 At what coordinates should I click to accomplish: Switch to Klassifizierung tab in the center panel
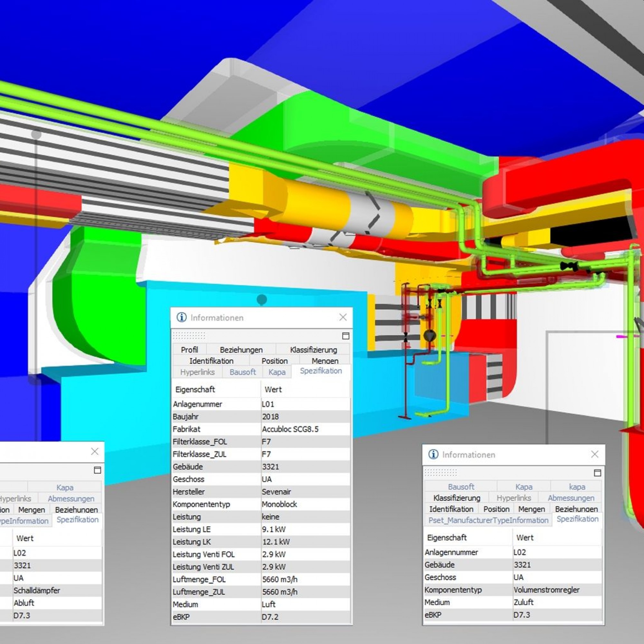313,350
